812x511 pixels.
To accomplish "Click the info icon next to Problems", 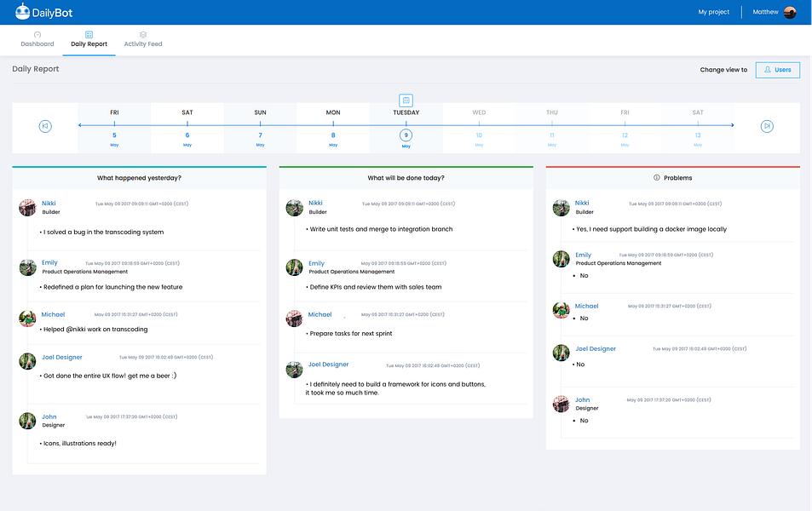I will pyautogui.click(x=657, y=178).
